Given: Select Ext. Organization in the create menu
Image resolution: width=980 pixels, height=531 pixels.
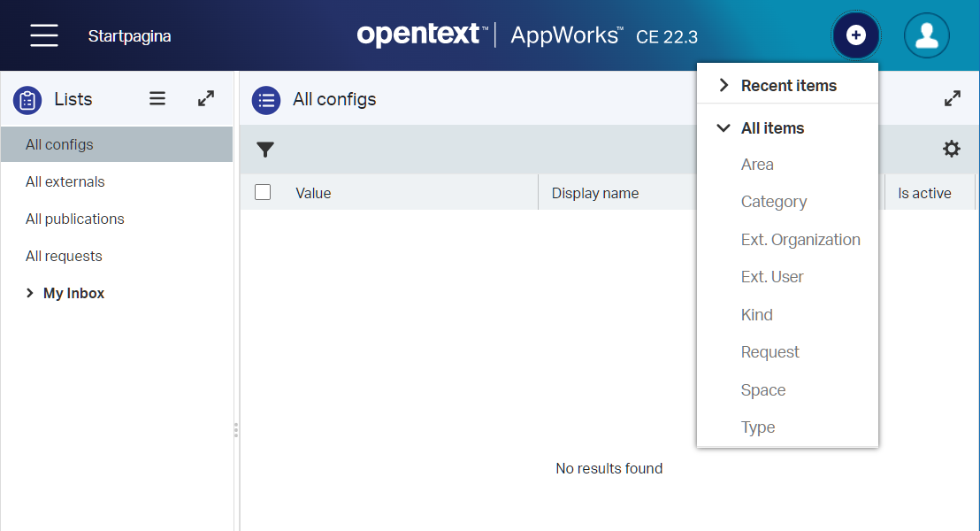Looking at the screenshot, I should point(800,240).
